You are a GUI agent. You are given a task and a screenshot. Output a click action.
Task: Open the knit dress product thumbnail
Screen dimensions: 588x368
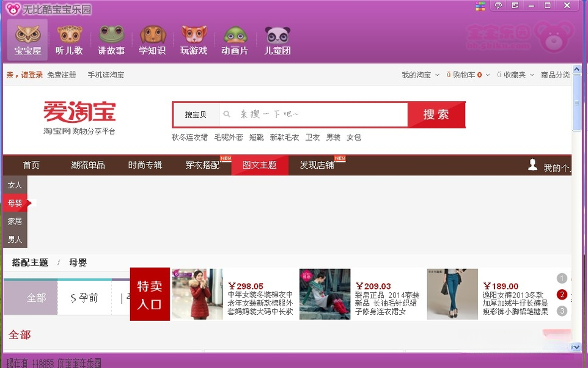pyautogui.click(x=325, y=294)
